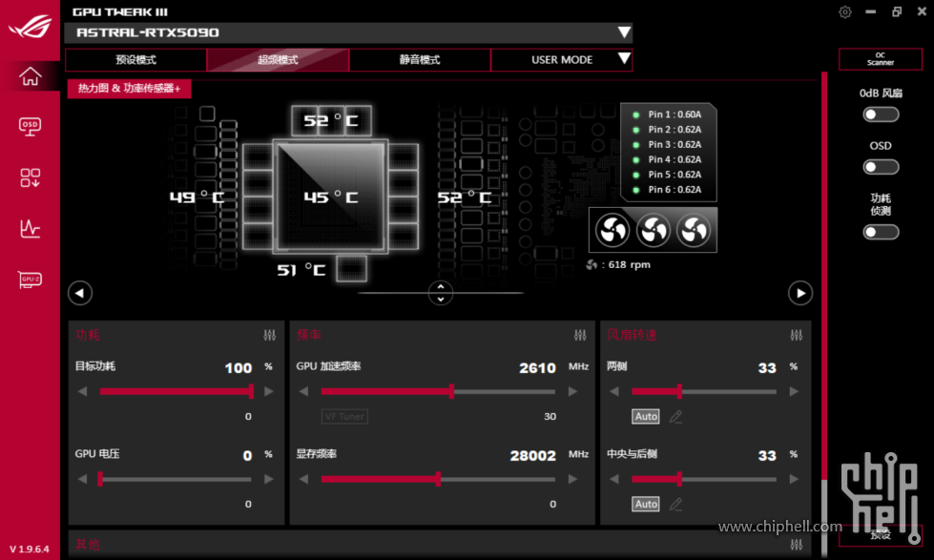This screenshot has height=560, width=934.
Task: Increase 两侧 fan speed with right arrow
Action: click(x=794, y=391)
